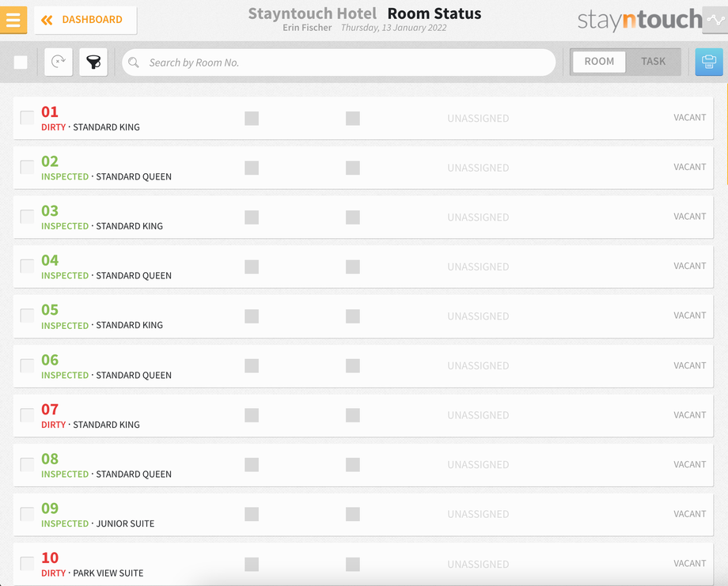Open room 07 number
Viewport: 728px width, 586px height.
tap(50, 410)
